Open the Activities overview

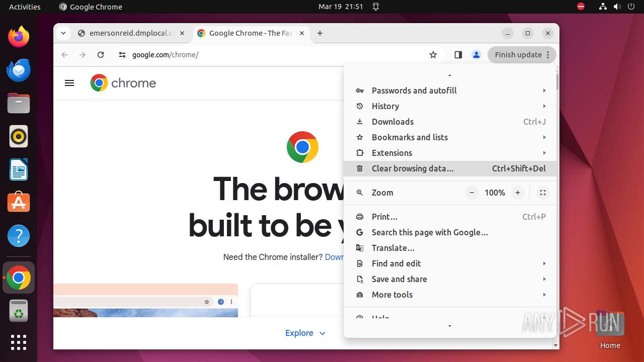coord(25,7)
